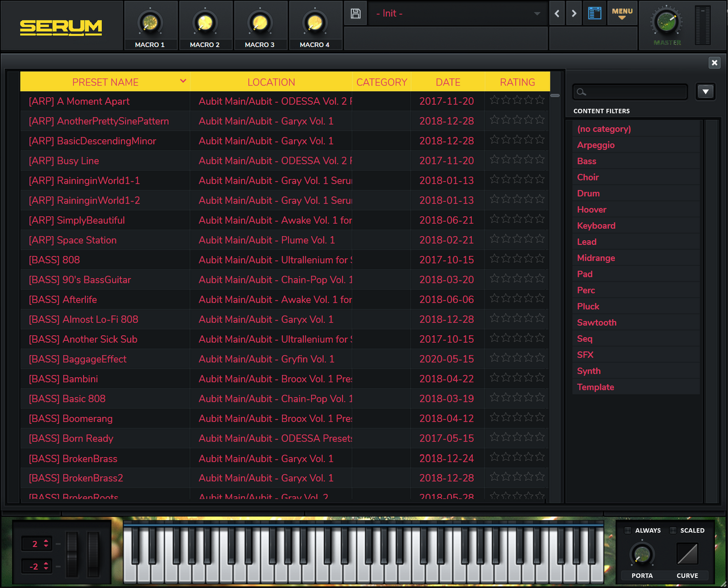Filter presets by Template category
This screenshot has width=728, height=588.
coord(636,387)
